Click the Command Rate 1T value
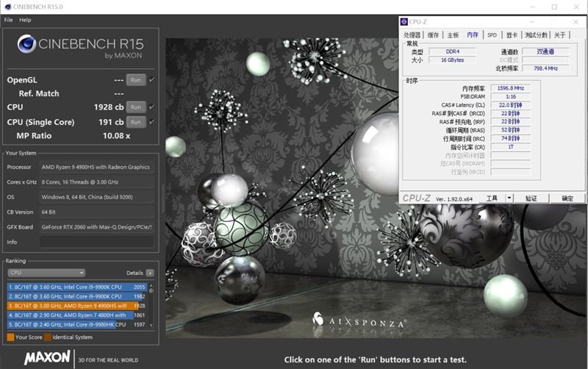Viewport: 588px width, 369px height. point(510,147)
